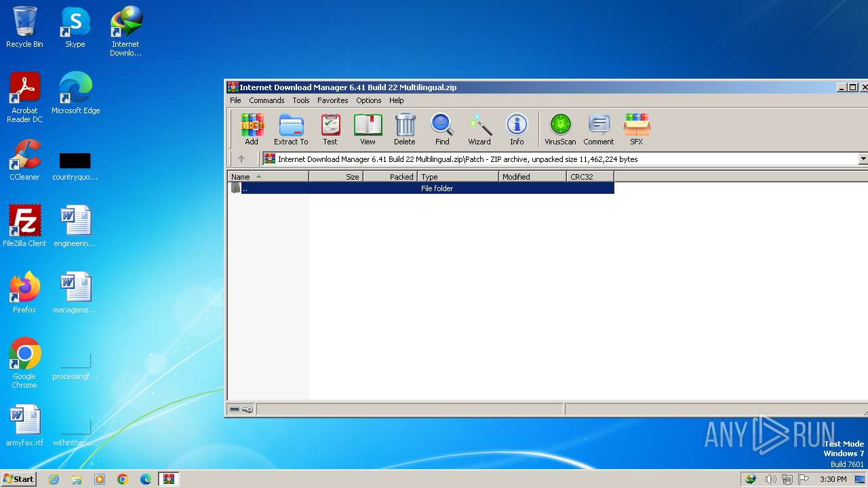868x488 pixels.
Task: Open the withinthen... desktop file
Action: [75, 432]
